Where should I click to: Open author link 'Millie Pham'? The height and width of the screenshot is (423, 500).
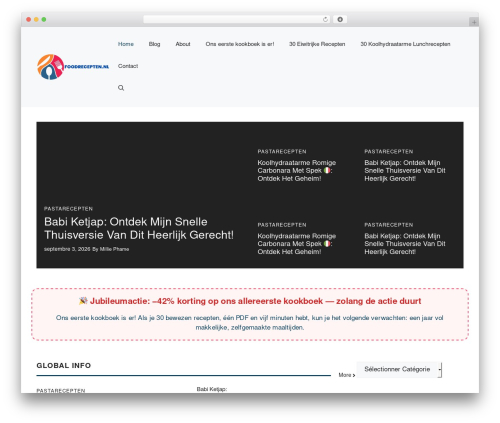tap(114, 249)
